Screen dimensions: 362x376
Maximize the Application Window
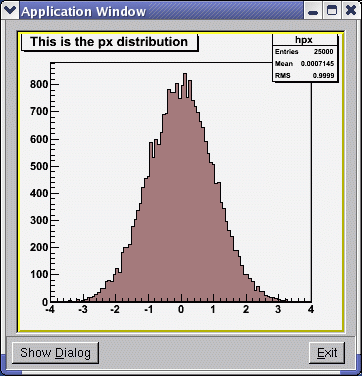tap(332, 11)
